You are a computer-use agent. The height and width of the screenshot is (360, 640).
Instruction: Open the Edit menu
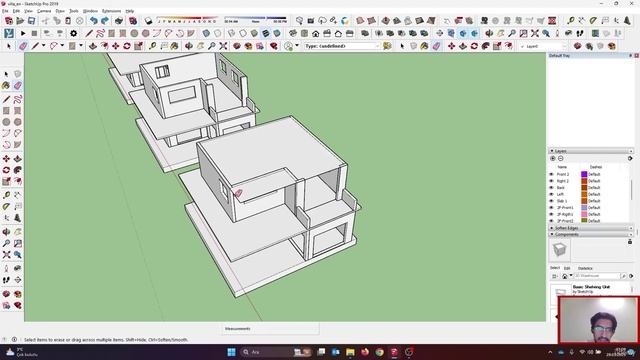tap(16, 11)
